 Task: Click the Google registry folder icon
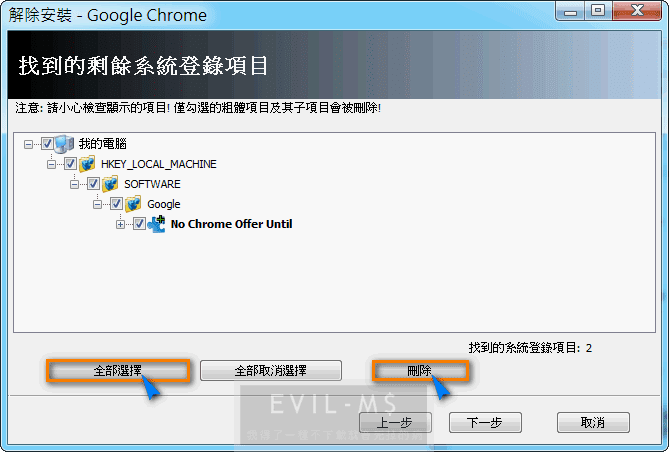pyautogui.click(x=133, y=204)
